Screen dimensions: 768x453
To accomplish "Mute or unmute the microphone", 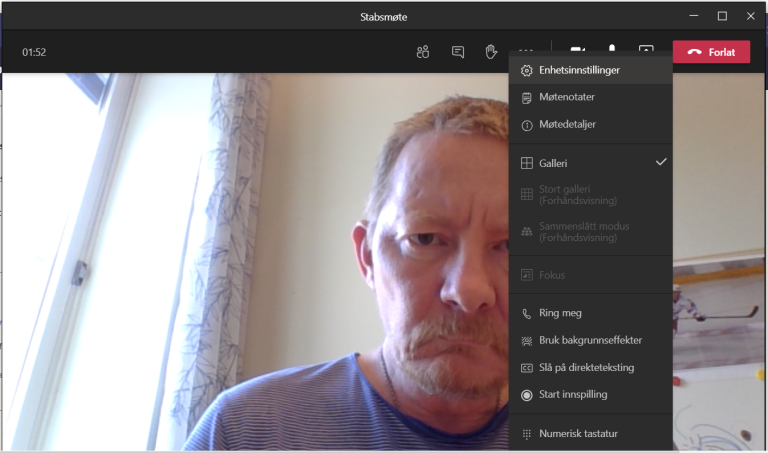I will click(x=612, y=50).
